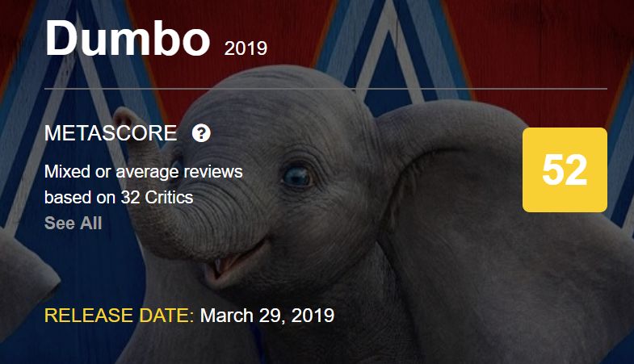This screenshot has height=364, width=634.
Task: Click the yellow RELEASE DATE label
Action: (x=120, y=316)
